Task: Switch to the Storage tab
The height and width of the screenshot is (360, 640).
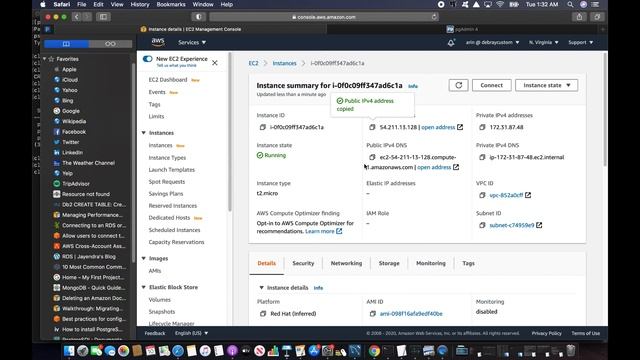Action: pyautogui.click(x=389, y=263)
